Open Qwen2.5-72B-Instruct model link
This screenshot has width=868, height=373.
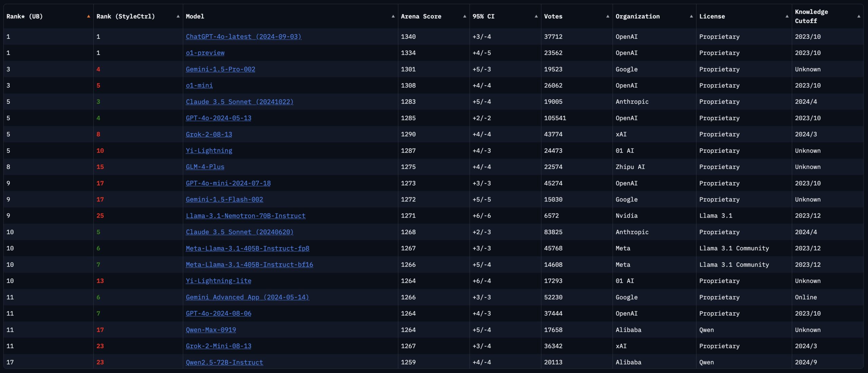[x=224, y=362]
